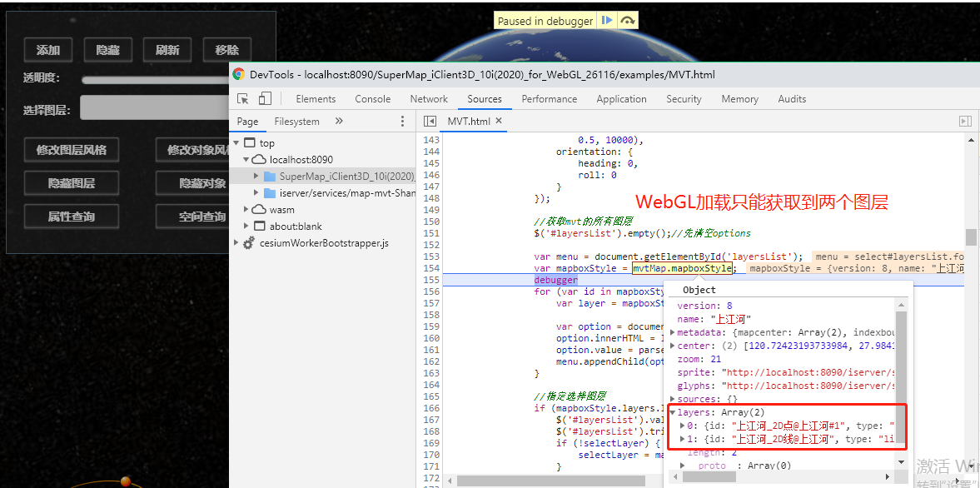Set a breakpoint on line number 153
The width and height of the screenshot is (980, 488).
click(431, 256)
